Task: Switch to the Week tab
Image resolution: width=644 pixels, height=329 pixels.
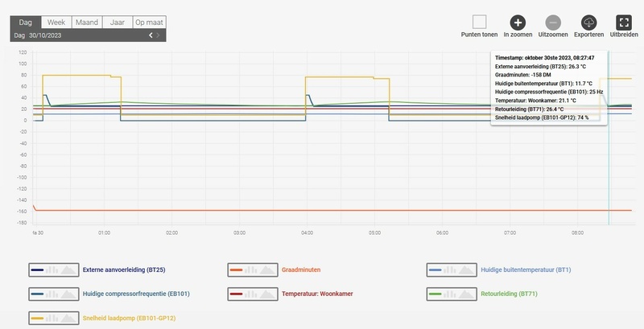Action: (56, 23)
